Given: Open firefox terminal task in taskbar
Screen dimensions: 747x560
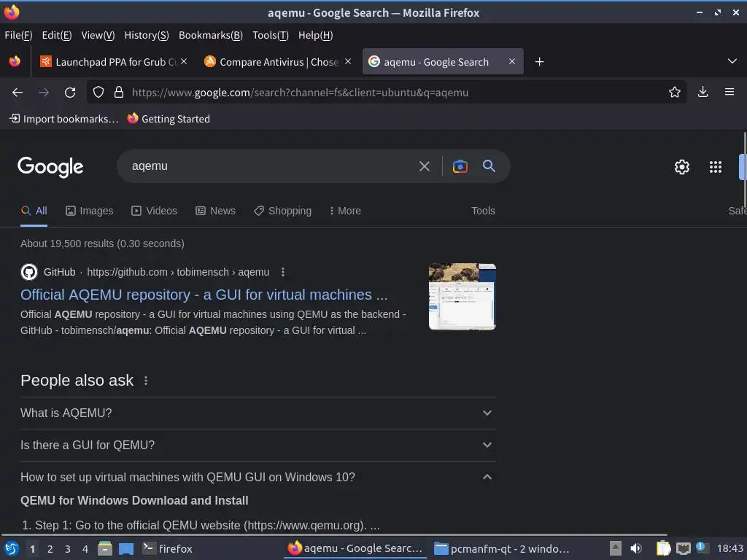Looking at the screenshot, I should tap(168, 548).
